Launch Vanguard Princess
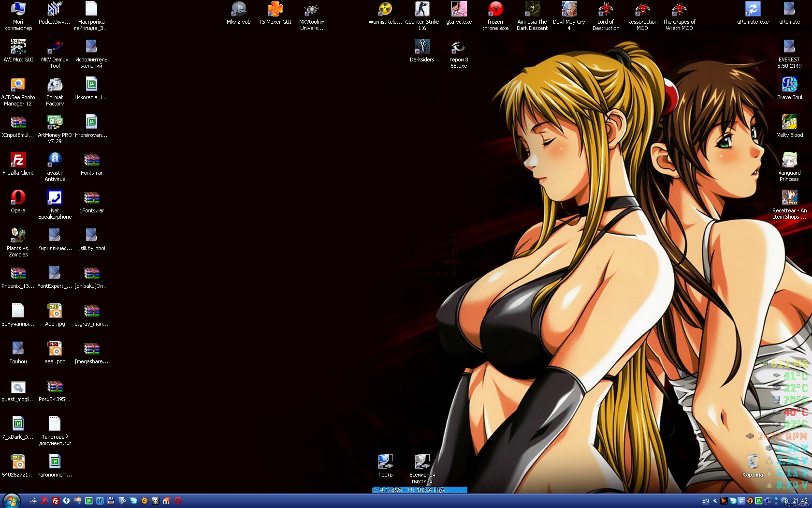The image size is (812, 508). click(789, 167)
